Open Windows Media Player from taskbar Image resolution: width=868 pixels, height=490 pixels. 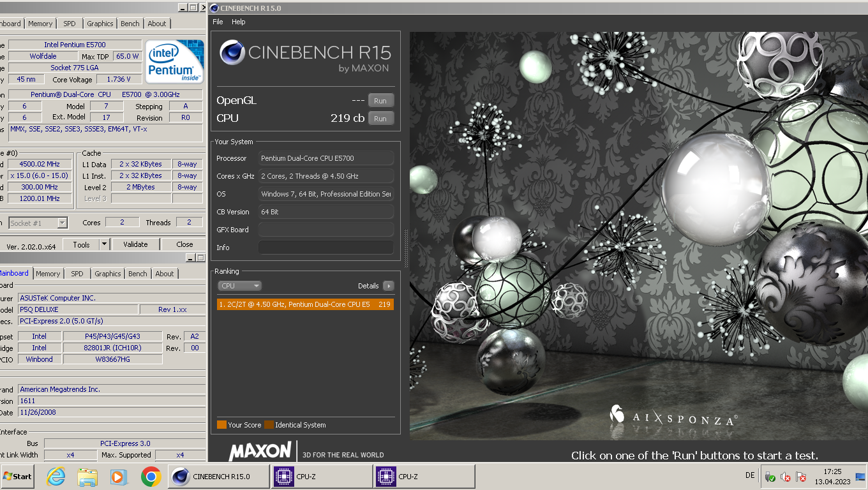pos(118,477)
